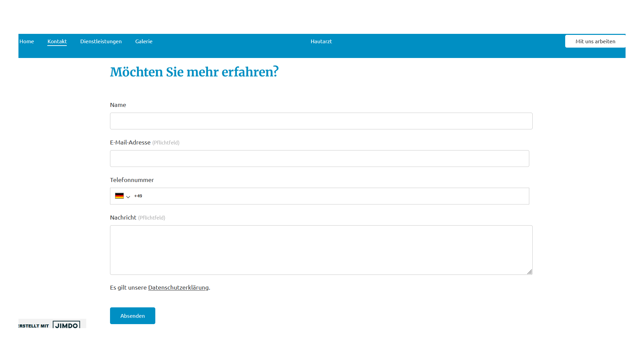Click the Nachricht field label
The height and width of the screenshot is (362, 644).
pyautogui.click(x=123, y=218)
